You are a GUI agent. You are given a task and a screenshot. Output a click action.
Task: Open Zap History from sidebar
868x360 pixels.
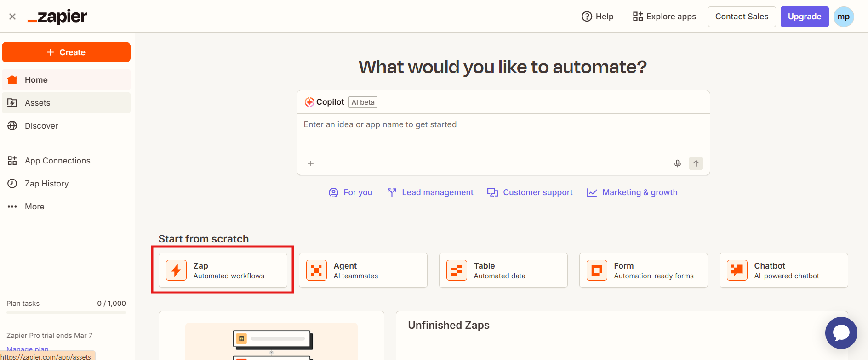tap(46, 184)
